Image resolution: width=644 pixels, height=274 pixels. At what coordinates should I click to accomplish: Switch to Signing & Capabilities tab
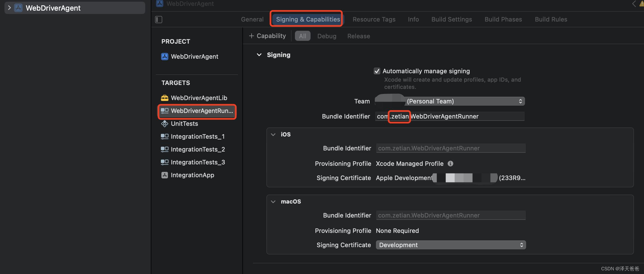pyautogui.click(x=308, y=19)
